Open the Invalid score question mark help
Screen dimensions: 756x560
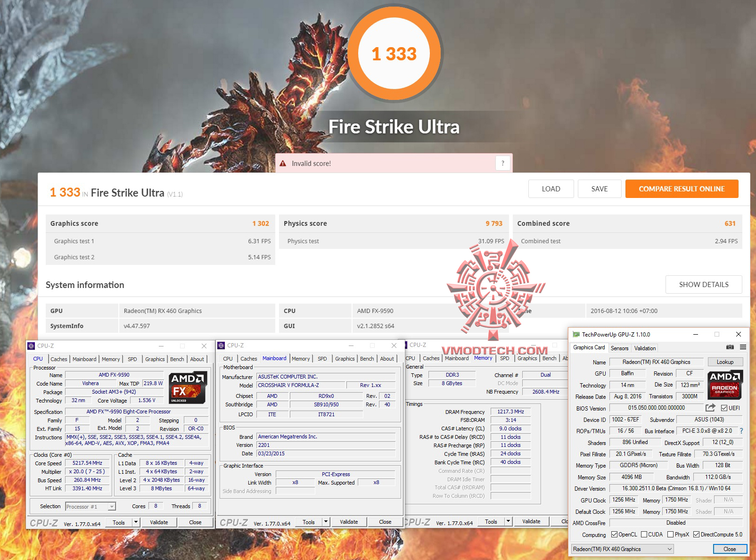(x=503, y=163)
